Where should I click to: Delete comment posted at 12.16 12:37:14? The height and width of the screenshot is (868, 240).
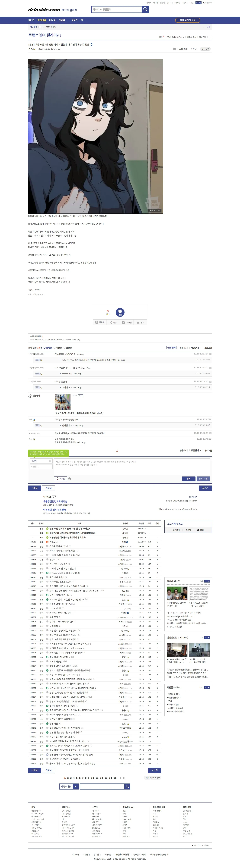tap(210, 354)
